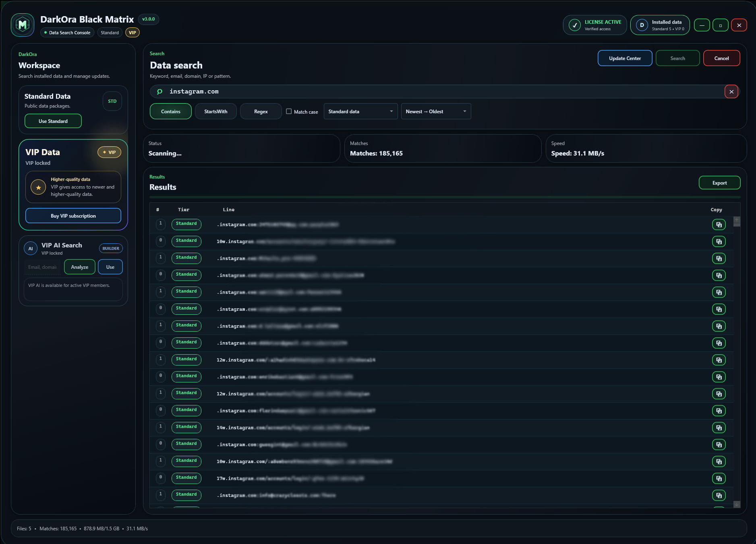The width and height of the screenshot is (756, 544).
Task: Open the Newest → Oldest sort dropdown
Action: coord(436,112)
